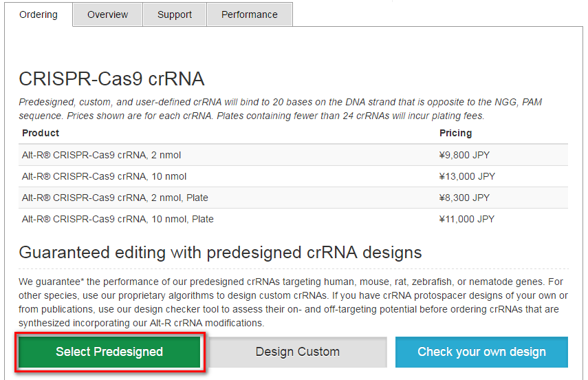Click the Pricing column header
The height and width of the screenshot is (380, 588).
[x=456, y=133]
